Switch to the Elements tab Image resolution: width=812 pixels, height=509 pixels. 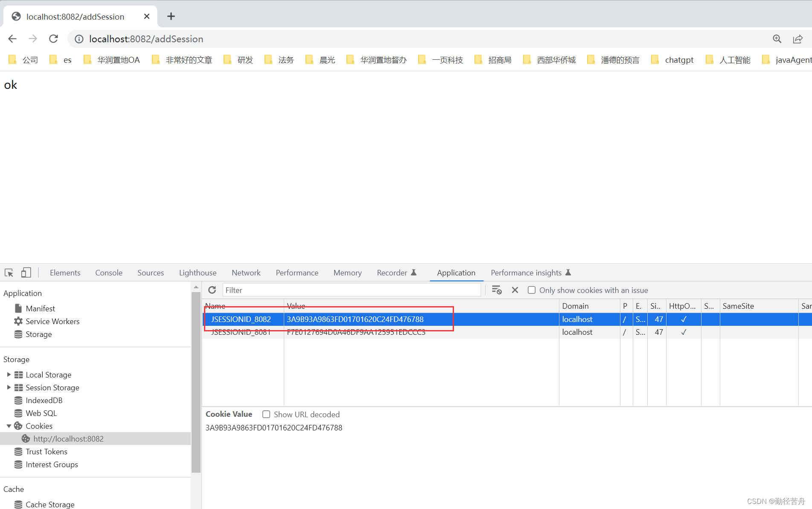pyautogui.click(x=65, y=272)
